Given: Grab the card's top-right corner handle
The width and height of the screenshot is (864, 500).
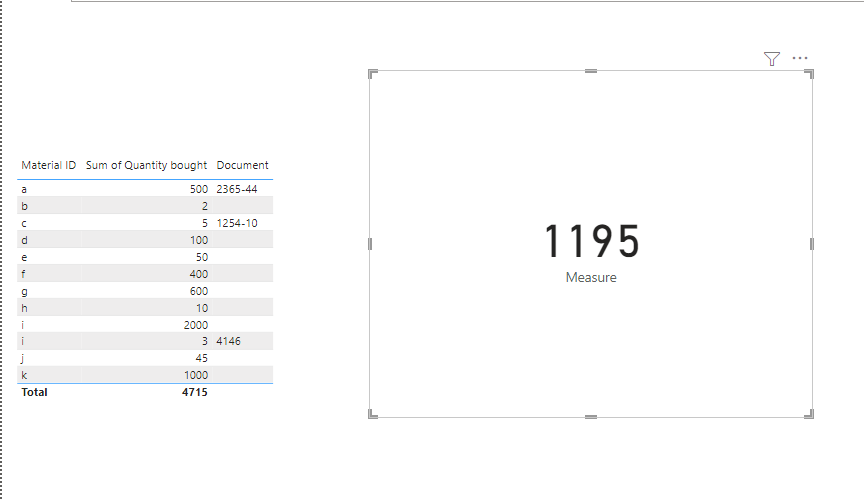Looking at the screenshot, I should coord(809,74).
